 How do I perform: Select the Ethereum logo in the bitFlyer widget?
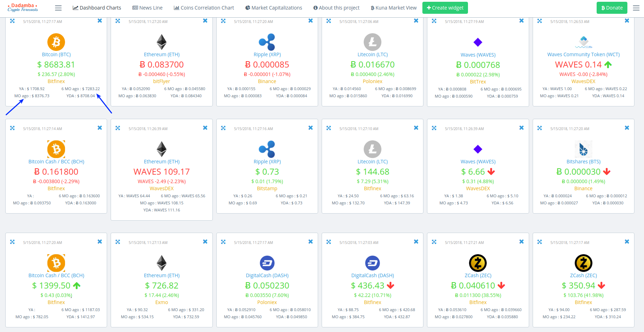tap(161, 42)
